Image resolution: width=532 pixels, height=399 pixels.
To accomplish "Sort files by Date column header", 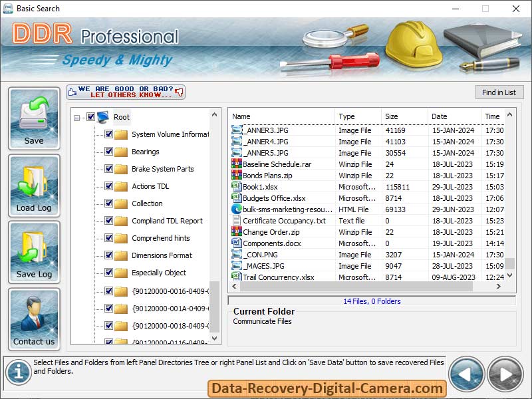I will pos(454,116).
